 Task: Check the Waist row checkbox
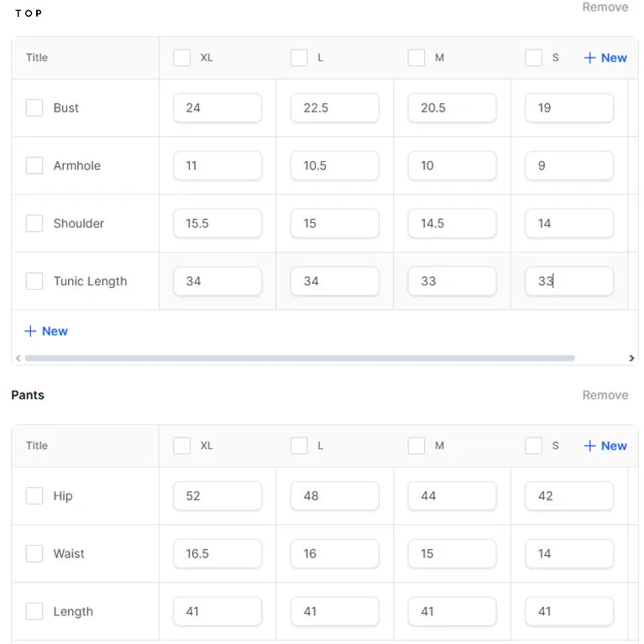(34, 553)
